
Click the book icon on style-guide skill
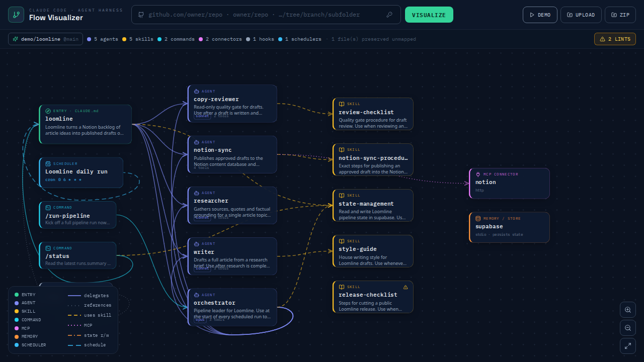tap(342, 241)
